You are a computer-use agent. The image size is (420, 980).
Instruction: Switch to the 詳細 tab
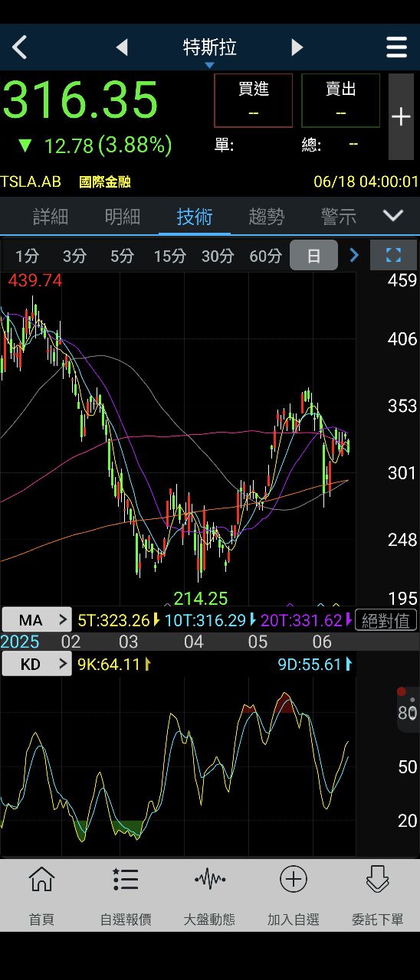pos(51,217)
